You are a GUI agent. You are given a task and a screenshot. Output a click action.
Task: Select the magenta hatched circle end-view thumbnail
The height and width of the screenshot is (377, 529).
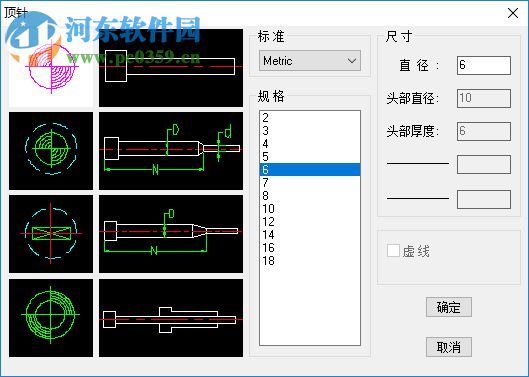(51, 68)
